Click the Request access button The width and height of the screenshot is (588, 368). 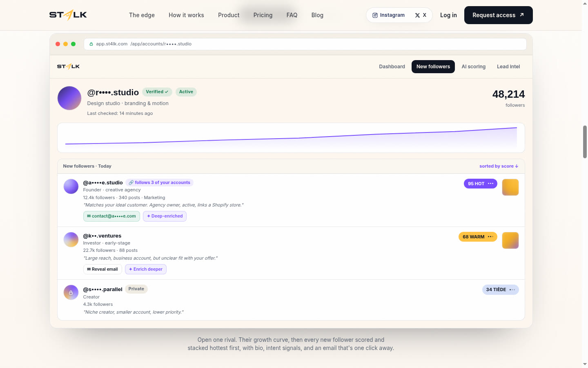[x=499, y=15]
